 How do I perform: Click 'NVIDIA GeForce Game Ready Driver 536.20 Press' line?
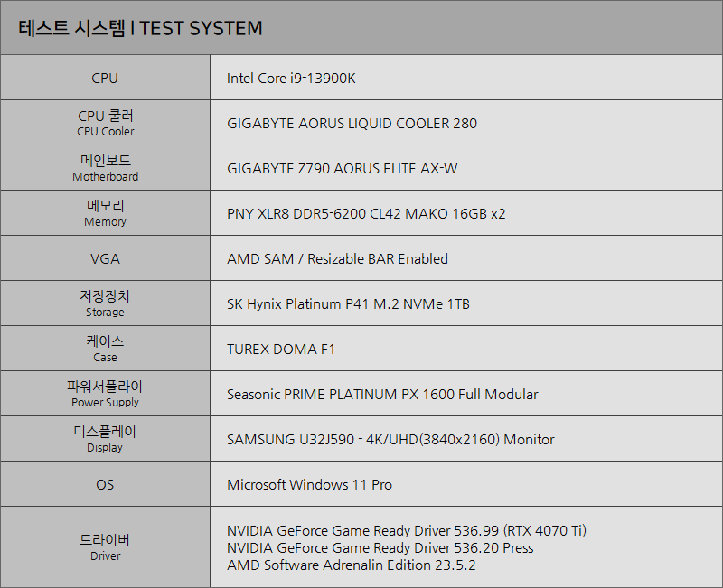pos(380,548)
